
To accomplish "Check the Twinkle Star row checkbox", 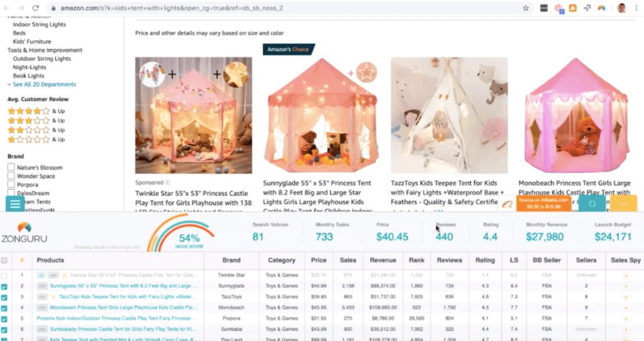I will tap(4, 275).
